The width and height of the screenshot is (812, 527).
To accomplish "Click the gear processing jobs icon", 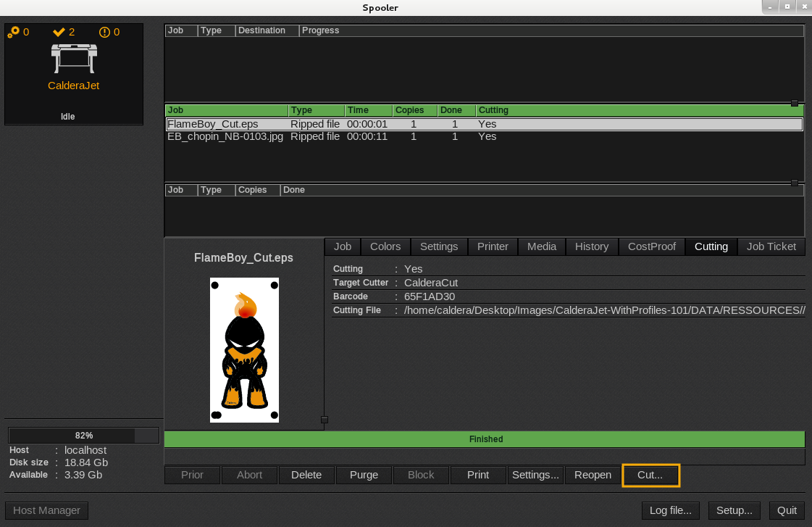I will pos(14,32).
